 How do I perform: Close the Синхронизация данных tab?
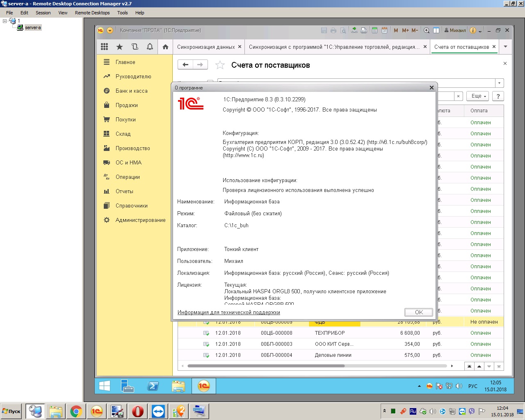[240, 47]
